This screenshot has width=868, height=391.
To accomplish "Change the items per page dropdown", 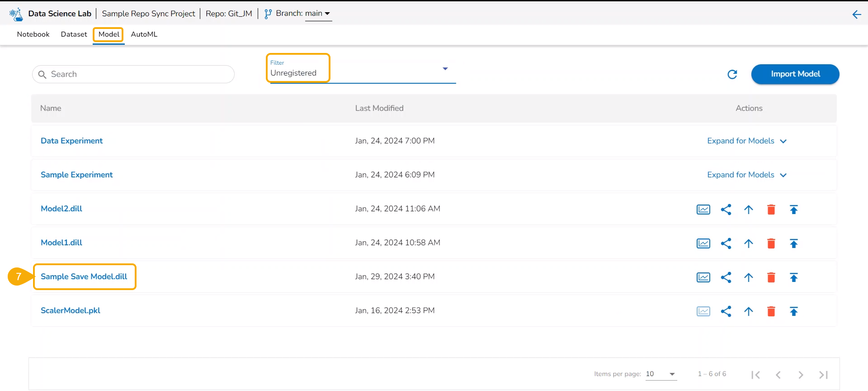I will coord(660,374).
